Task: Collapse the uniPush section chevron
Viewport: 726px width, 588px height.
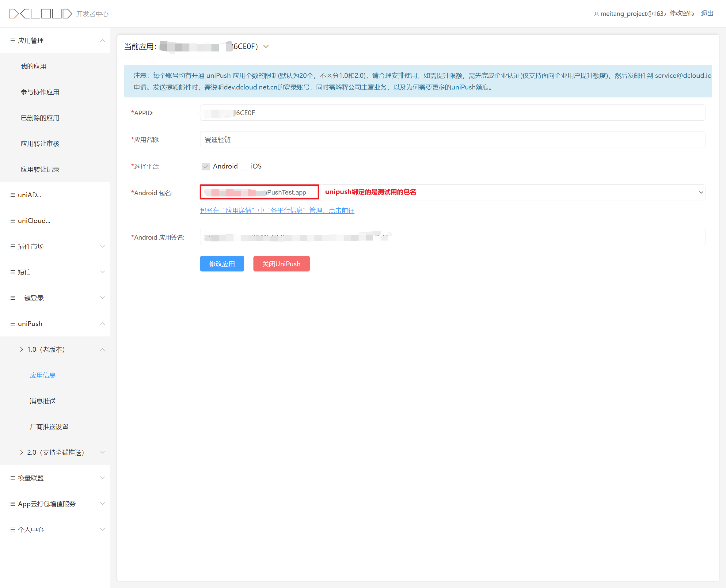Action: coord(102,324)
